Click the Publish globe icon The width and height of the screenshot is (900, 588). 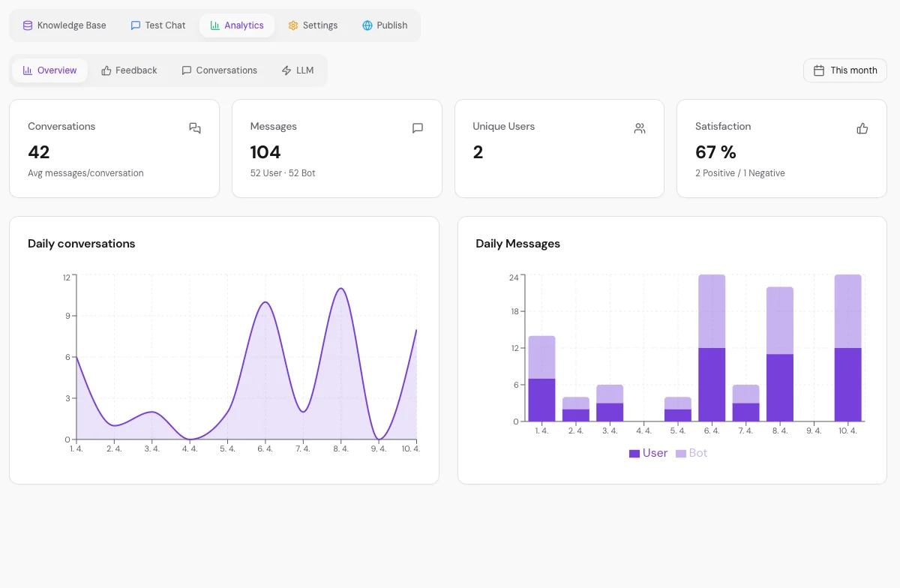[367, 25]
